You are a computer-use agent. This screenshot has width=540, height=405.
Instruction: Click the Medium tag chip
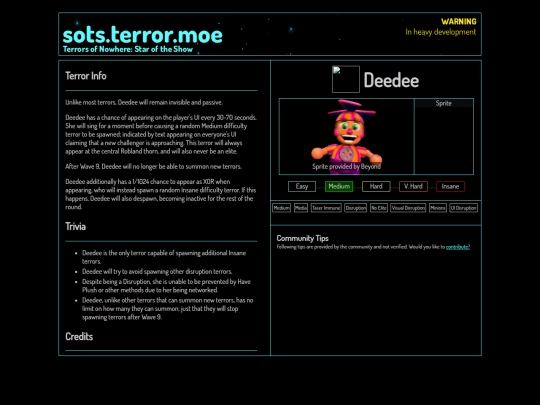point(281,208)
